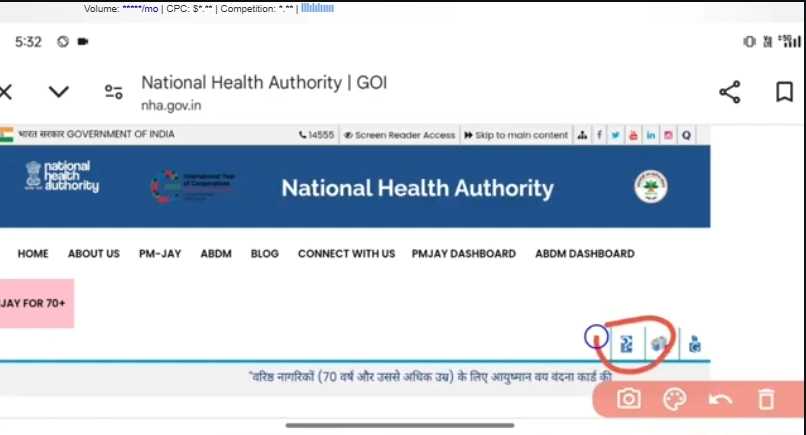Tap the gesture navigation bar at the bottom
Screen dimensions: 806x435
point(400,425)
